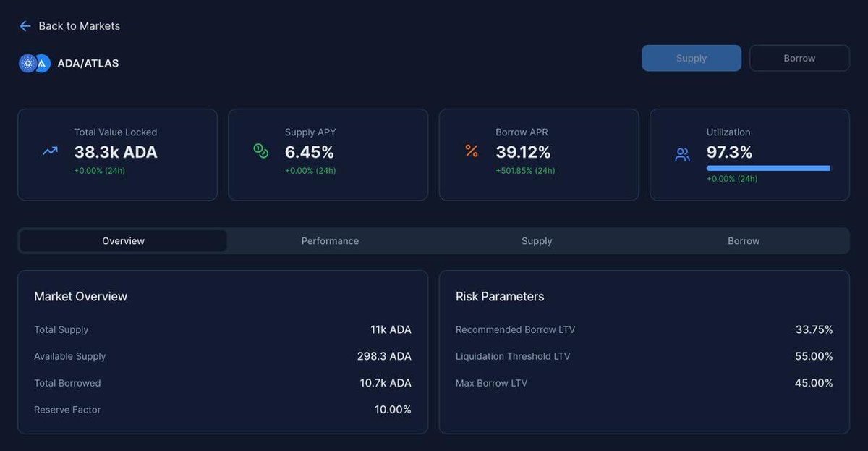This screenshot has width=868, height=451.
Task: Click the 10.7k ADA value
Action: [x=386, y=383]
